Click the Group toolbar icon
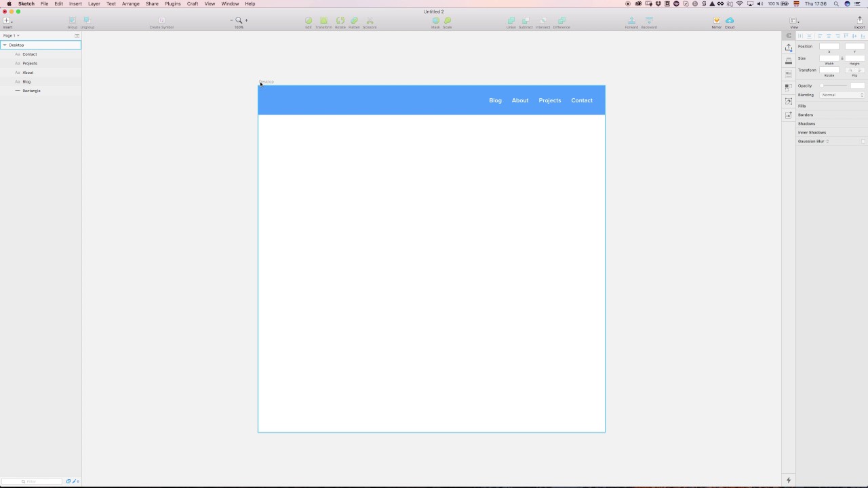Screen dimensions: 868x488 click(x=73, y=20)
